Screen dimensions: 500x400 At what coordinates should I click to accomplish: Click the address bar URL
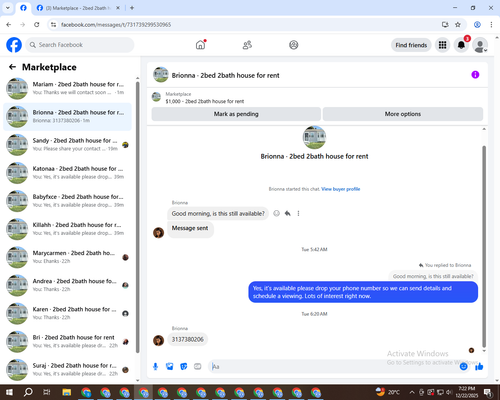coord(116,24)
